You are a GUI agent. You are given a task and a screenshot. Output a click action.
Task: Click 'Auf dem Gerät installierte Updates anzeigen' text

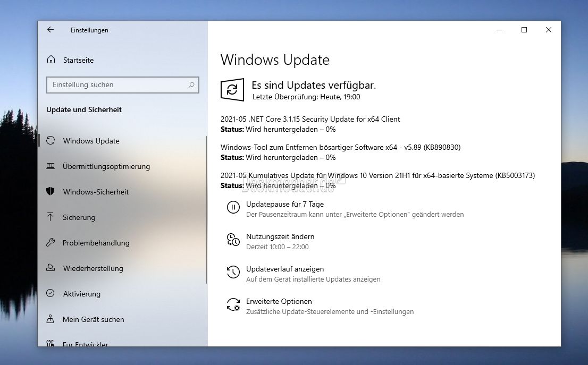click(x=313, y=279)
